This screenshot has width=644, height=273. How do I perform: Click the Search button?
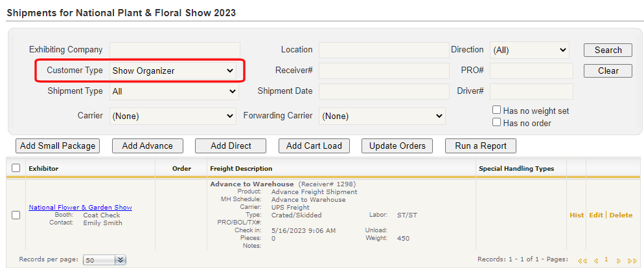[608, 50]
